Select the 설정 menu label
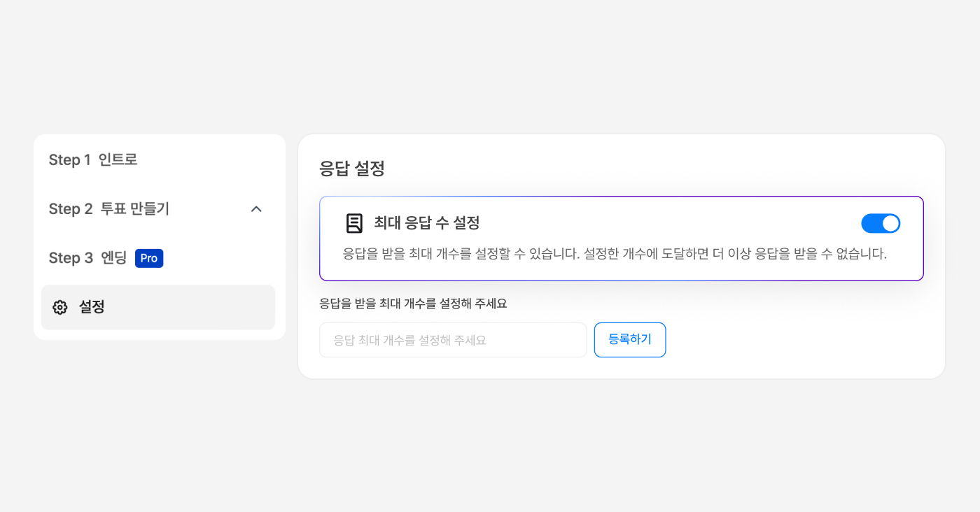 pos(92,307)
